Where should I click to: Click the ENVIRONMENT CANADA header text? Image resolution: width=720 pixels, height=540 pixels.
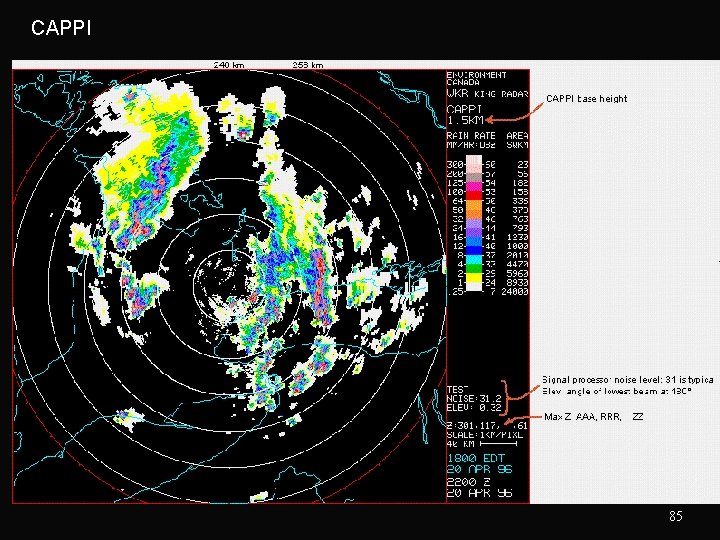coord(476,79)
